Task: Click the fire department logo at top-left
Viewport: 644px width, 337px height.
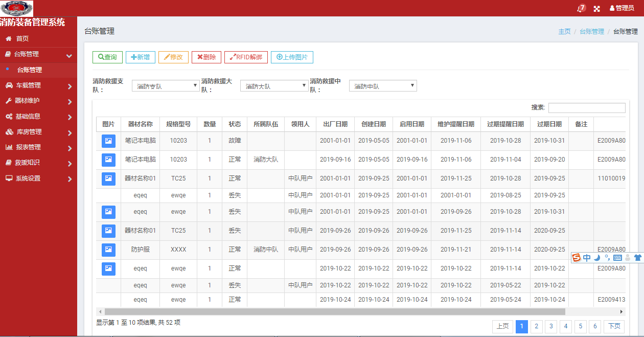Action: point(17,8)
